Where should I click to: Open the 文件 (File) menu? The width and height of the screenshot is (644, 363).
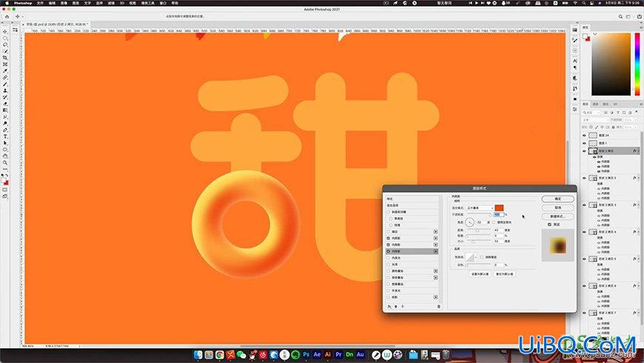(40, 3)
